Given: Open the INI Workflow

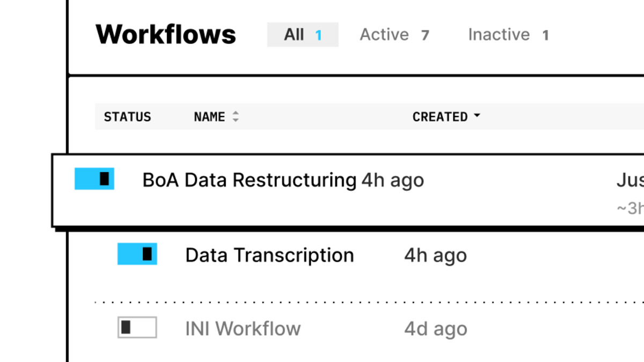Looking at the screenshot, I should point(243,328).
